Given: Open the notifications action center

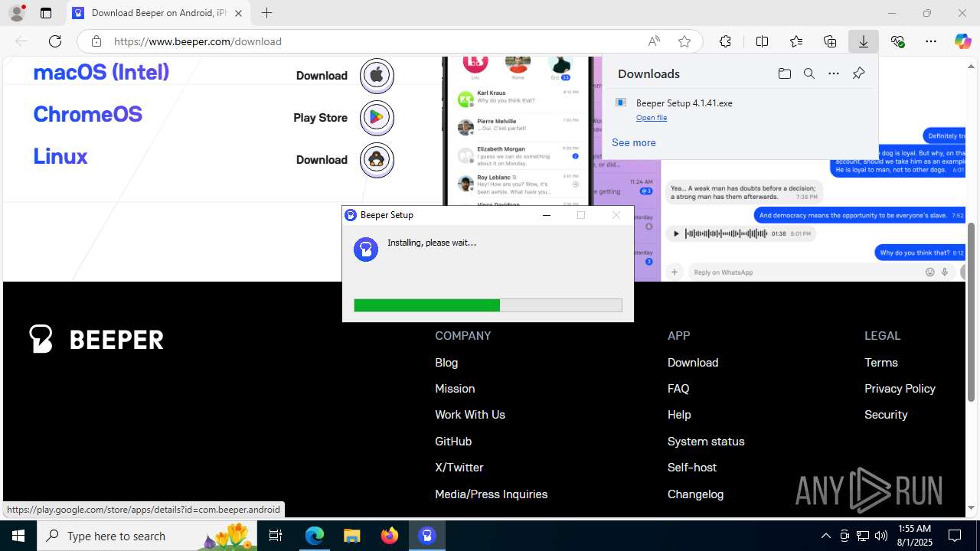Looking at the screenshot, I should tap(955, 536).
